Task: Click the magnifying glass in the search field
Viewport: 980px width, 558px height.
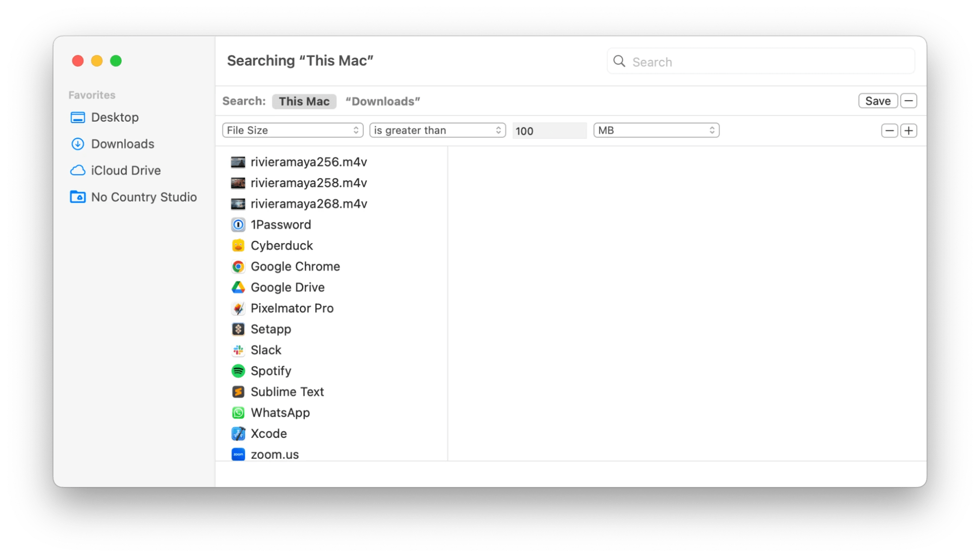Action: (x=620, y=61)
